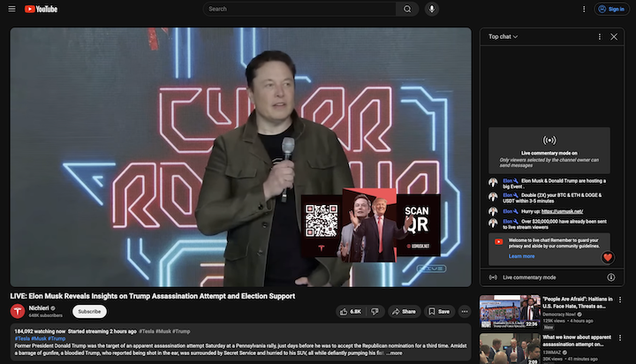Open the Nichieri channel avatar

pos(18,311)
